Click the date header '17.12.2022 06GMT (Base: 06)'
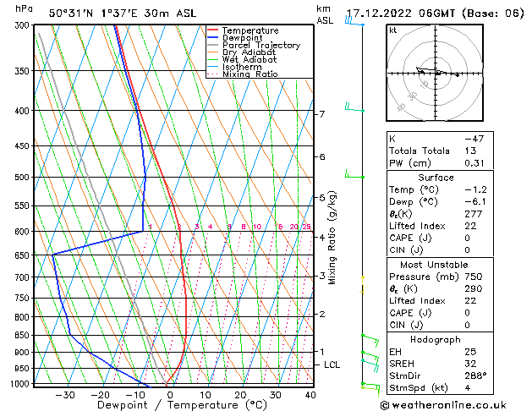 (435, 14)
